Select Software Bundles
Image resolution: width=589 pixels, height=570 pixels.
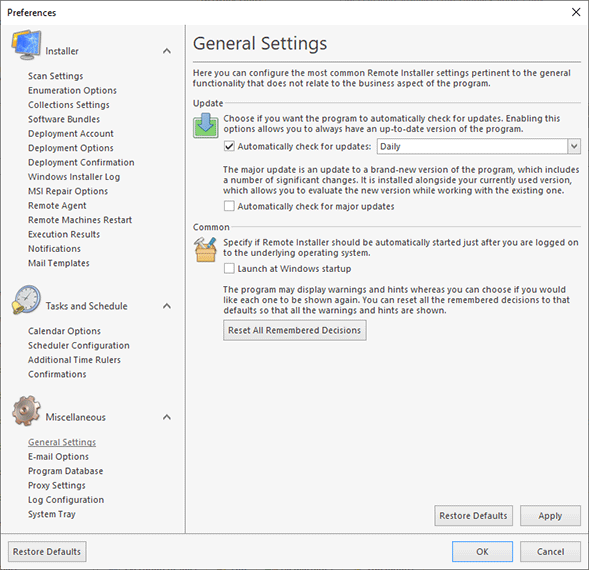click(64, 119)
